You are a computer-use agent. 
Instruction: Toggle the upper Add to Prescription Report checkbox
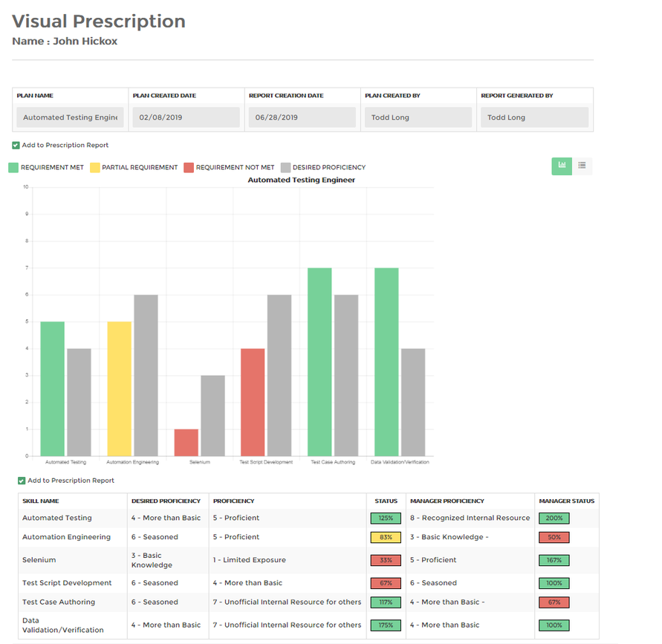[x=15, y=146]
